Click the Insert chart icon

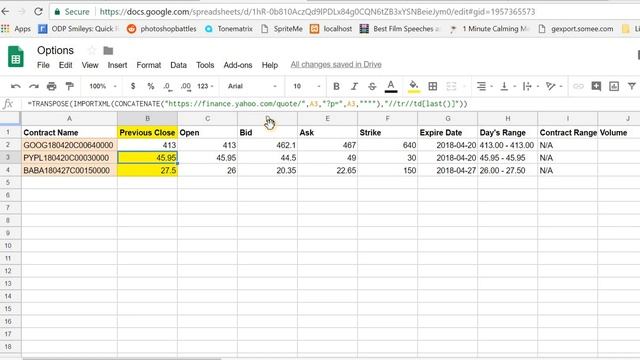click(x=614, y=86)
